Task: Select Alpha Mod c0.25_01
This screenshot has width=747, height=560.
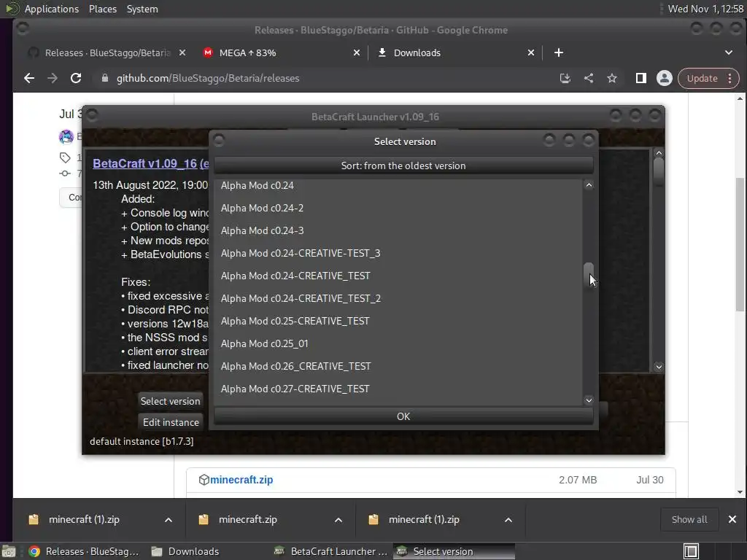Action: [398, 344]
